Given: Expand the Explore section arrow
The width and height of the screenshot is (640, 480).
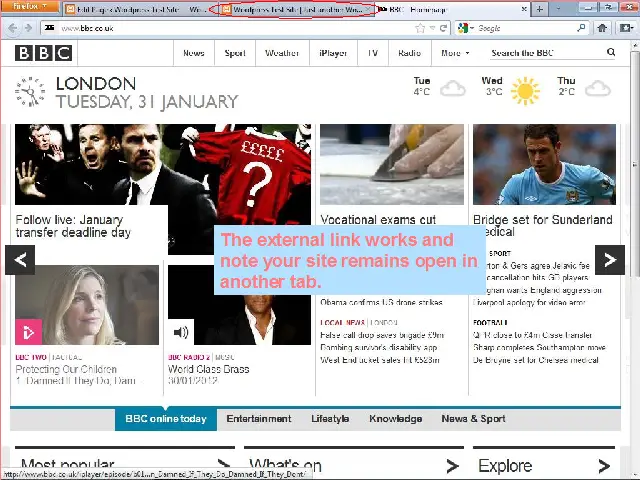Looking at the screenshot, I should pyautogui.click(x=604, y=465).
